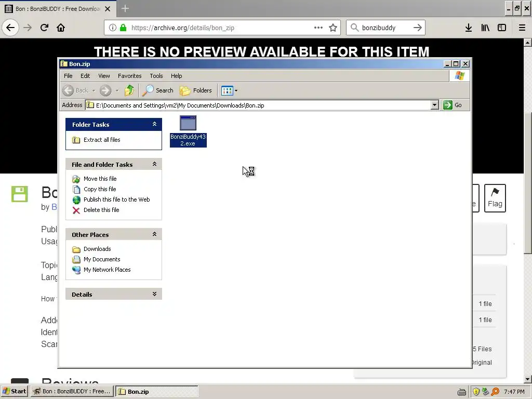Open a new Firefox tab with plus
The width and height of the screenshot is (532, 399).
point(125,8)
